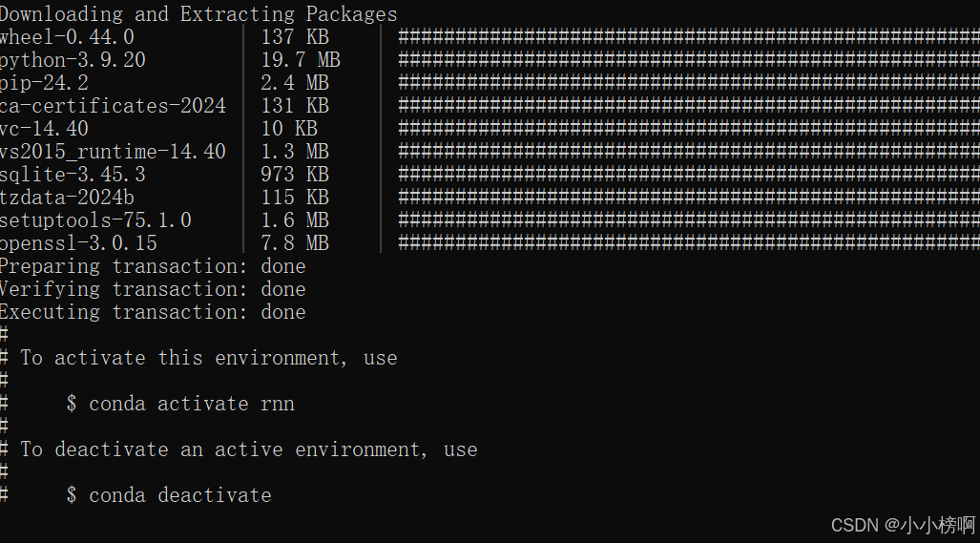Image resolution: width=980 pixels, height=543 pixels.
Task: Click the tzdata-2024b package name
Action: tap(67, 198)
